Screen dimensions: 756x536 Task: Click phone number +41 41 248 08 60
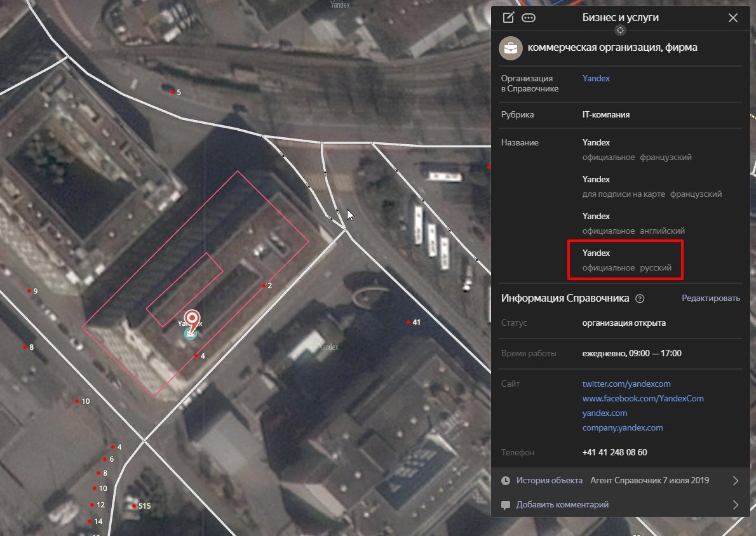coord(615,452)
